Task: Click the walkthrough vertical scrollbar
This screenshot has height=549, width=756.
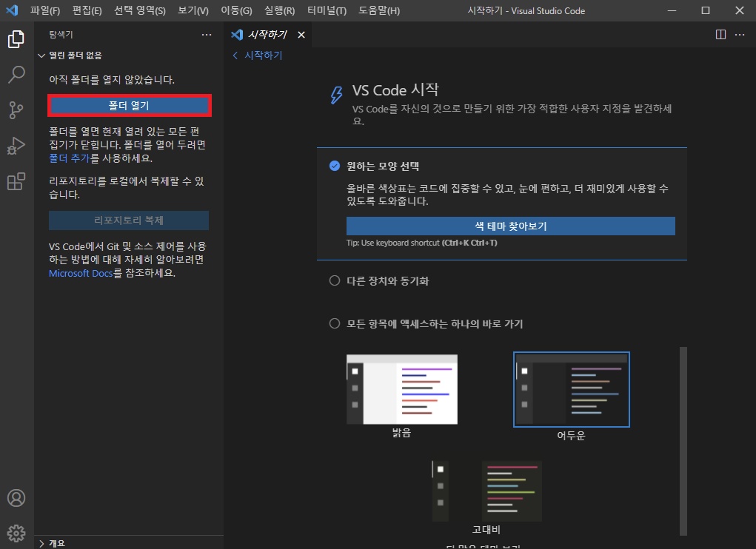Action: point(683,441)
